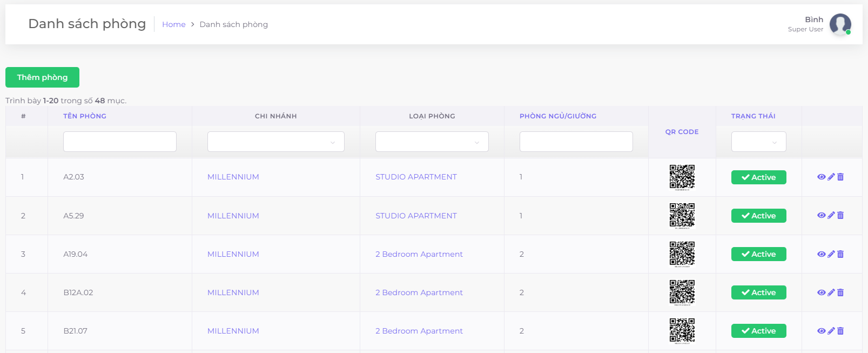Click the view eye icon for room A2.03
This screenshot has height=353, width=868.
pos(821,177)
